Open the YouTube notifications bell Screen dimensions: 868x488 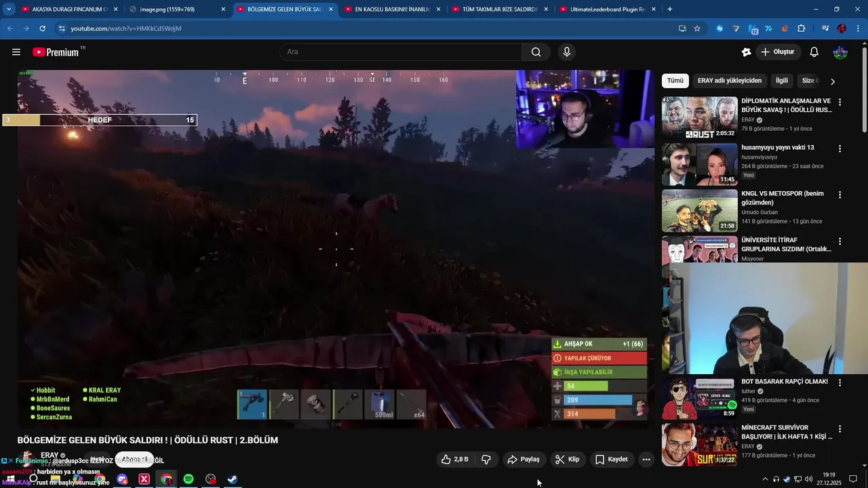click(814, 52)
